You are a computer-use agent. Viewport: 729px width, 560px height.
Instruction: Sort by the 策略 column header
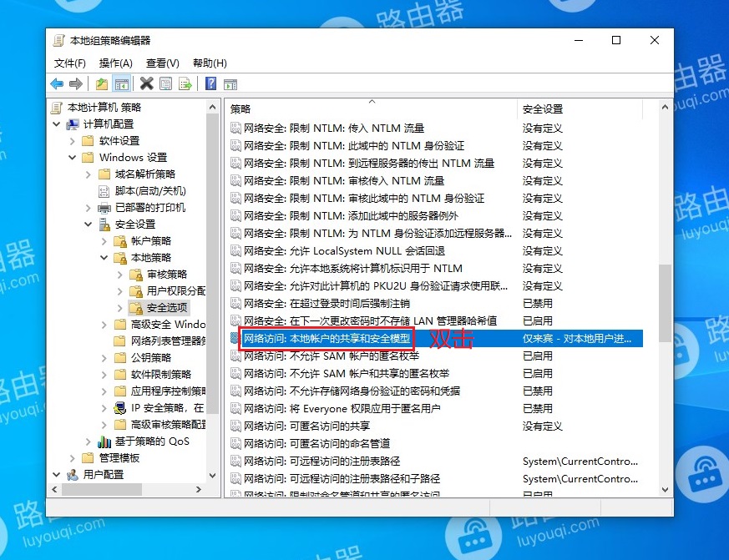tap(371, 109)
